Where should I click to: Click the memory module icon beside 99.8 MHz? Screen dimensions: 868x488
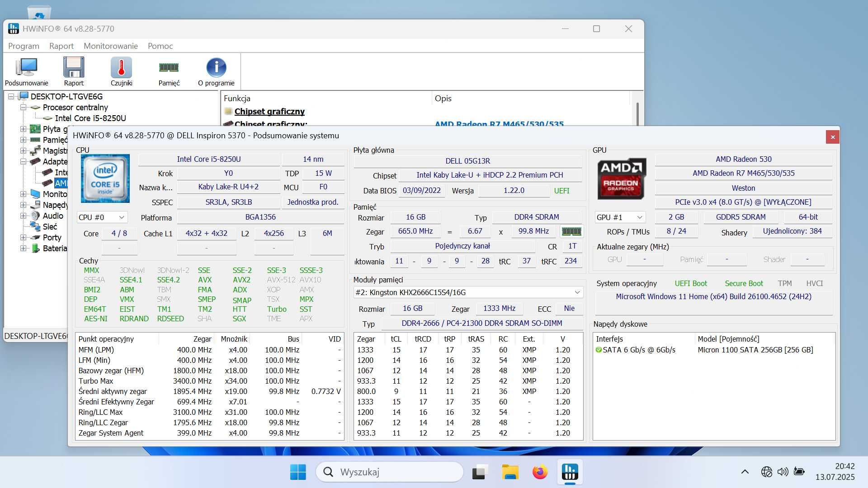click(571, 231)
